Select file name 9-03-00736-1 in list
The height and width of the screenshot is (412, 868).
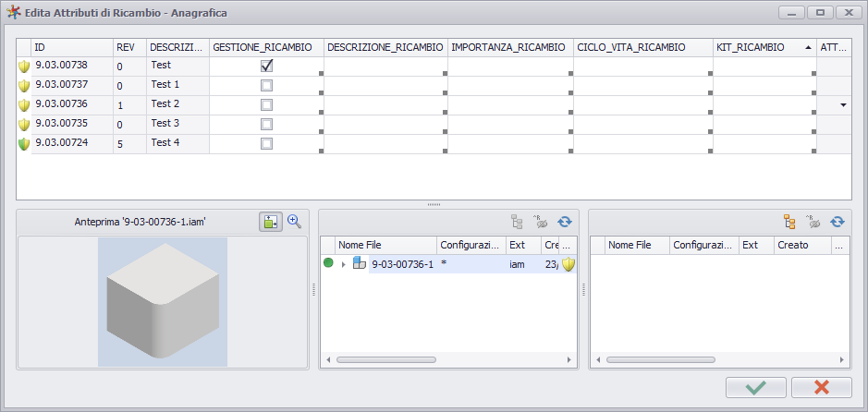click(x=402, y=264)
